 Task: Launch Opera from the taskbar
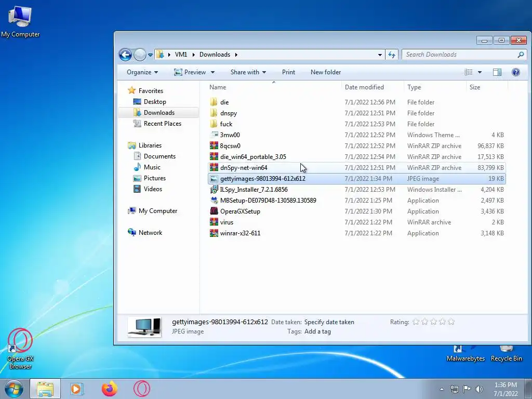coord(141,389)
